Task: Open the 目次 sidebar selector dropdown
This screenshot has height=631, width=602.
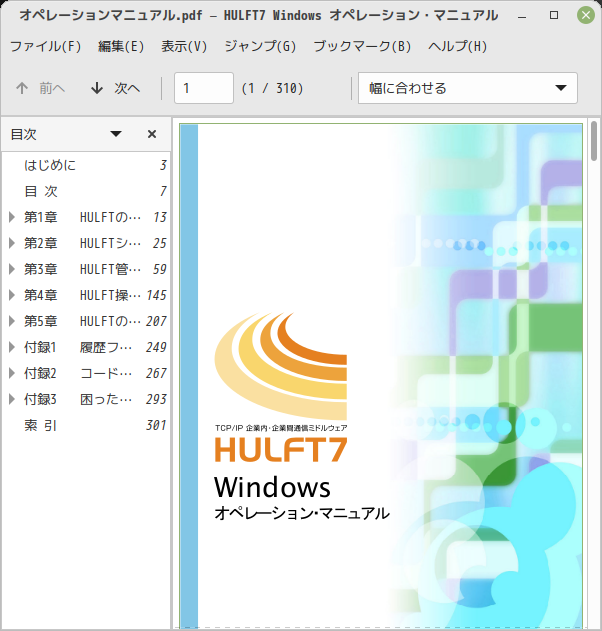Action: tap(116, 134)
